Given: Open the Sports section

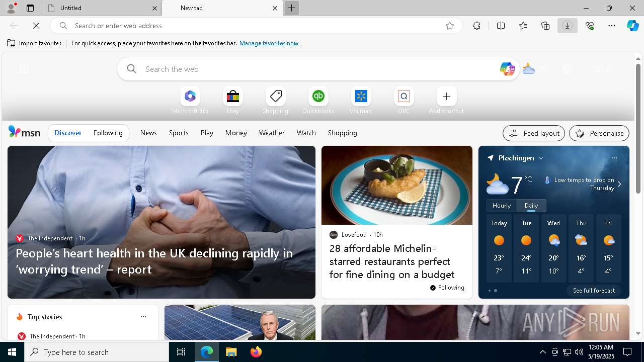Looking at the screenshot, I should pos(179,133).
